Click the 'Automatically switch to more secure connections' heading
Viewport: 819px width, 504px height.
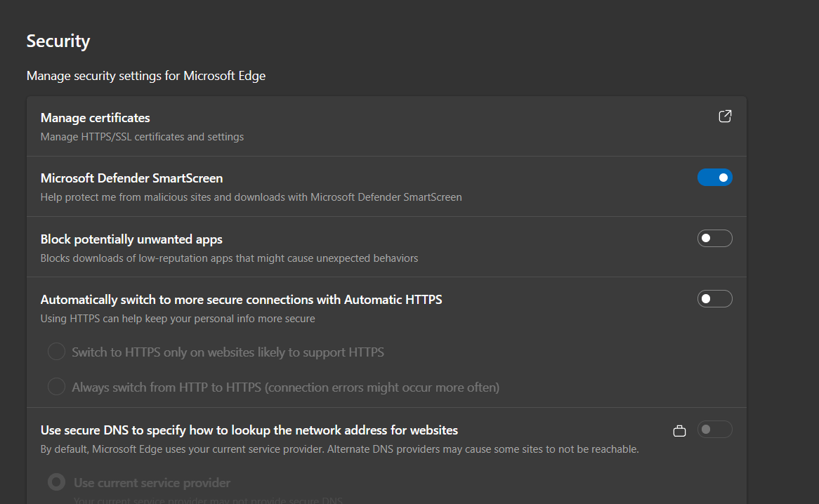(x=241, y=300)
